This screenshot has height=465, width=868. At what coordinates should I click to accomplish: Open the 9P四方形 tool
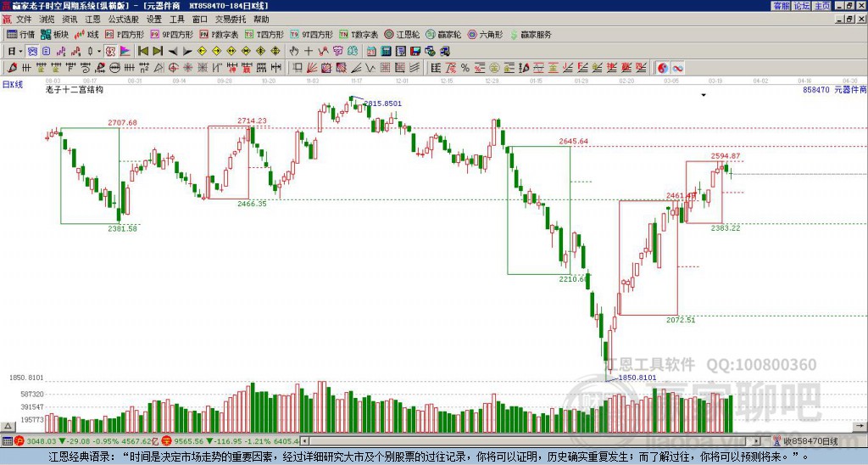click(171, 34)
